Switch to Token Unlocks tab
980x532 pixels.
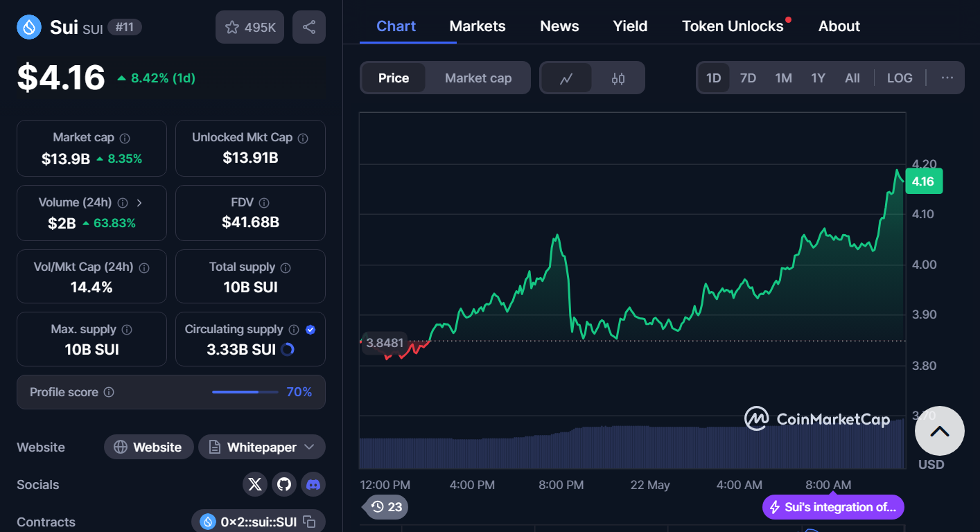tap(733, 26)
